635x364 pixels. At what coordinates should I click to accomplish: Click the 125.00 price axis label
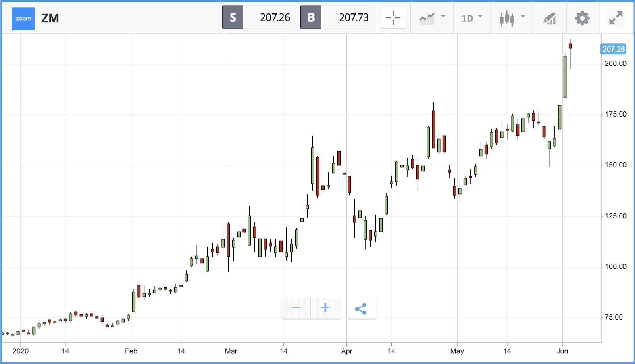(616, 216)
